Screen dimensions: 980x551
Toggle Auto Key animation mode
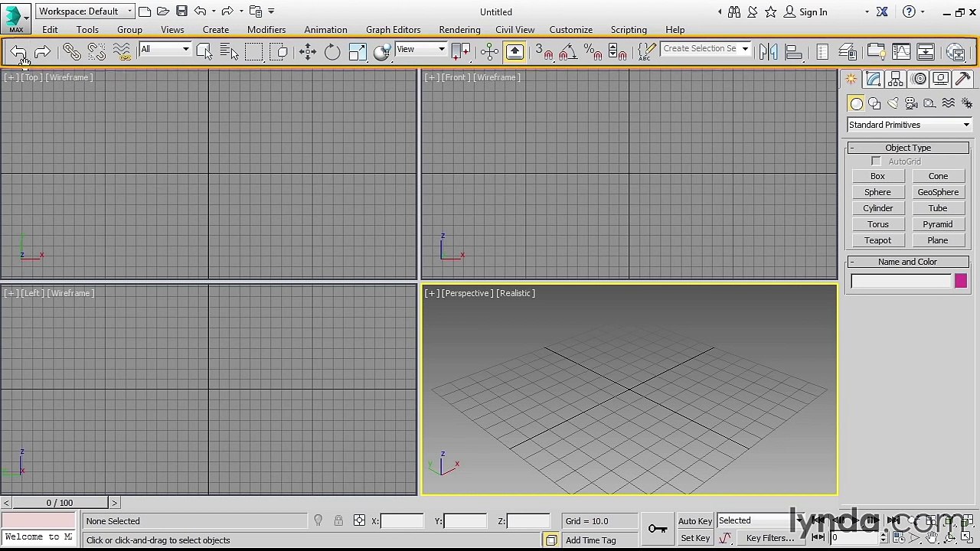(695, 521)
